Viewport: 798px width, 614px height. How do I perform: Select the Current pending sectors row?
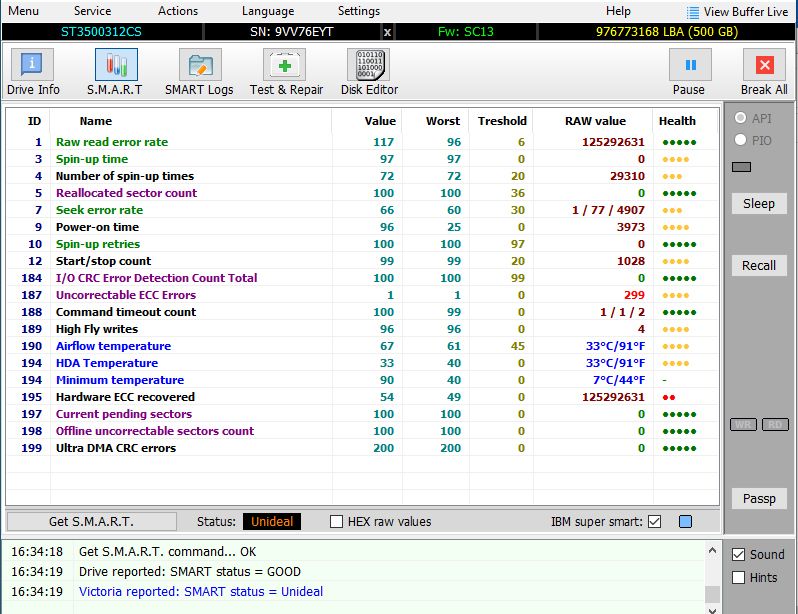(362, 414)
